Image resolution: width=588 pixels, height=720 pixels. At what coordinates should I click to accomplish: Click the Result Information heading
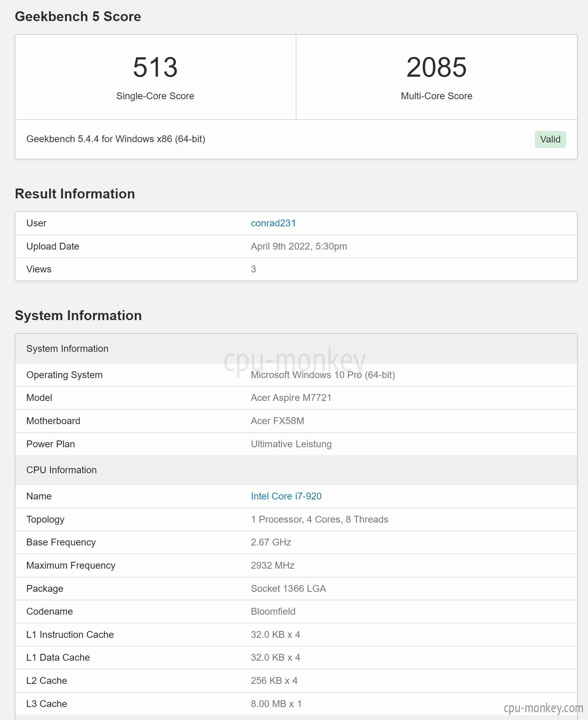(x=75, y=194)
